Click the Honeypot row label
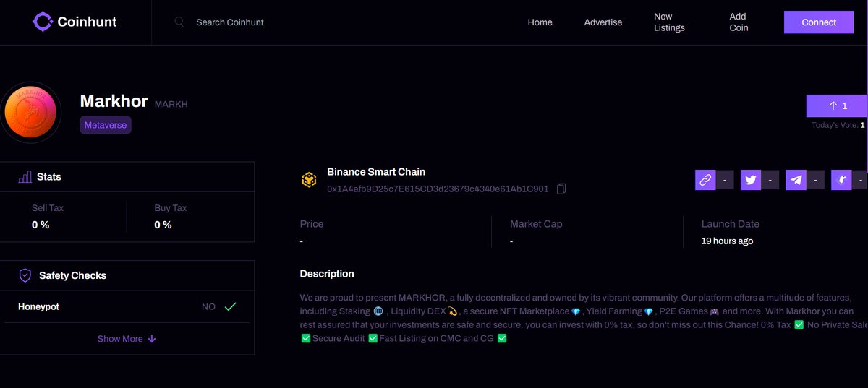 pyautogui.click(x=38, y=307)
